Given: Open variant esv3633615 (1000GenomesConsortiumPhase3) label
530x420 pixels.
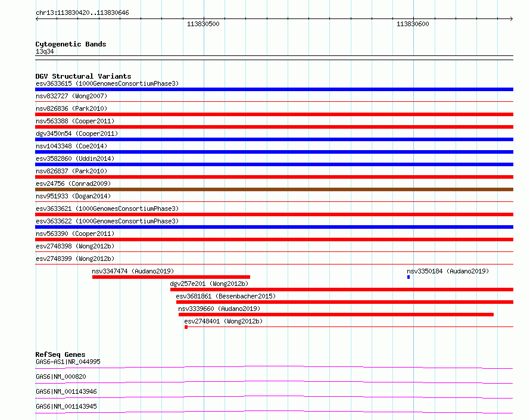Looking at the screenshot, I should tap(107, 83).
